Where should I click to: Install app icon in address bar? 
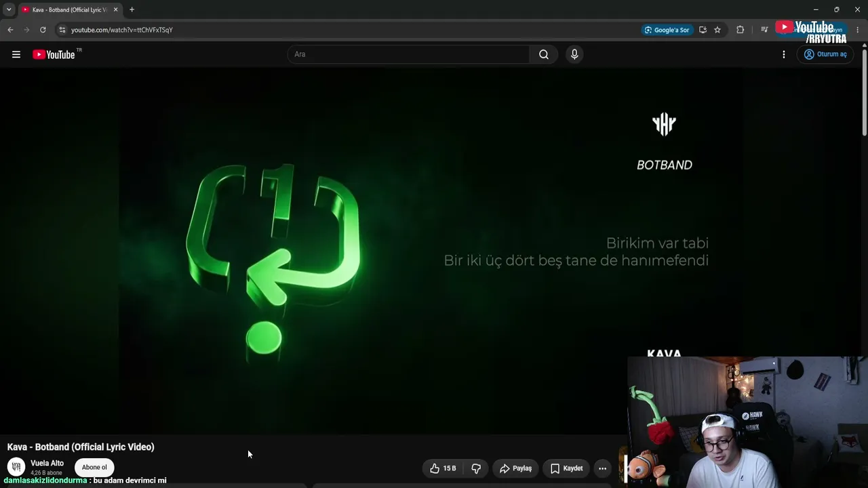703,30
